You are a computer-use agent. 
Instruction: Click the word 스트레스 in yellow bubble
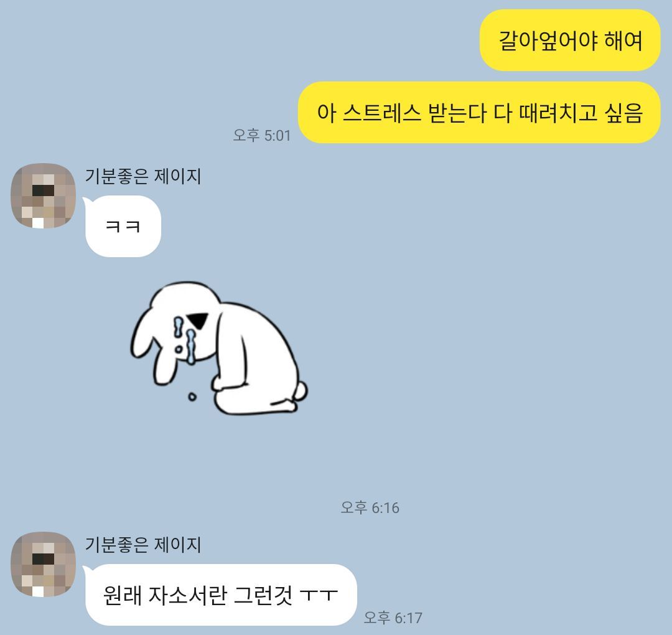coord(382,113)
